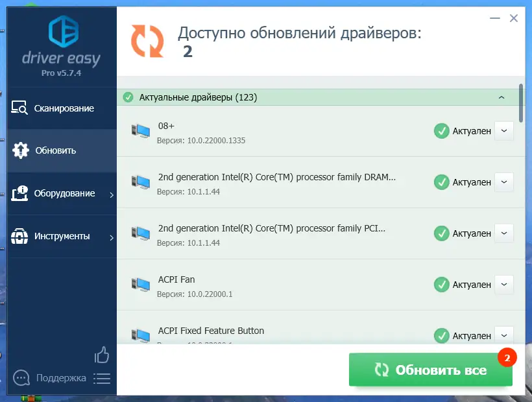Image resolution: width=532 pixels, height=402 pixels.
Task: Click Обновить все button
Action: 431,370
